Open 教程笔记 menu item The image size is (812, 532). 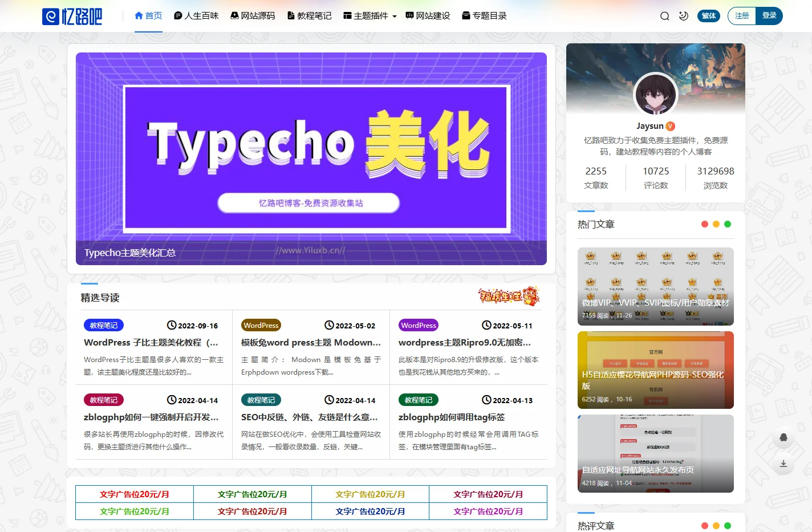pos(309,16)
